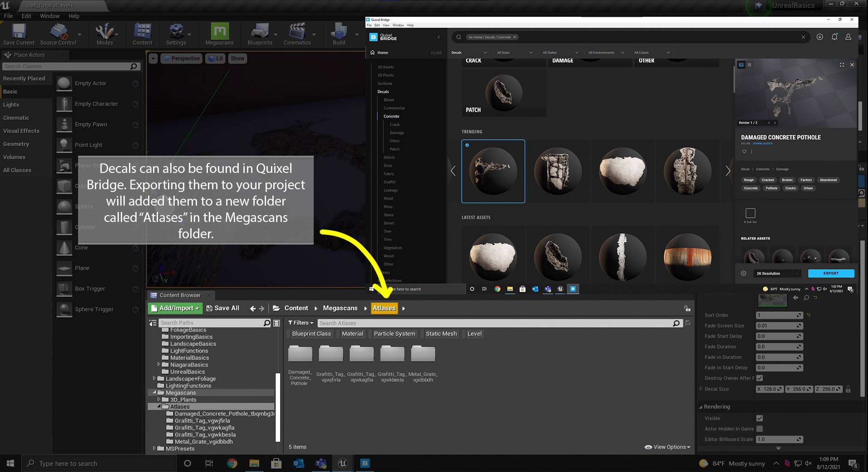Expand the asset preview to fullscreen

click(842, 65)
